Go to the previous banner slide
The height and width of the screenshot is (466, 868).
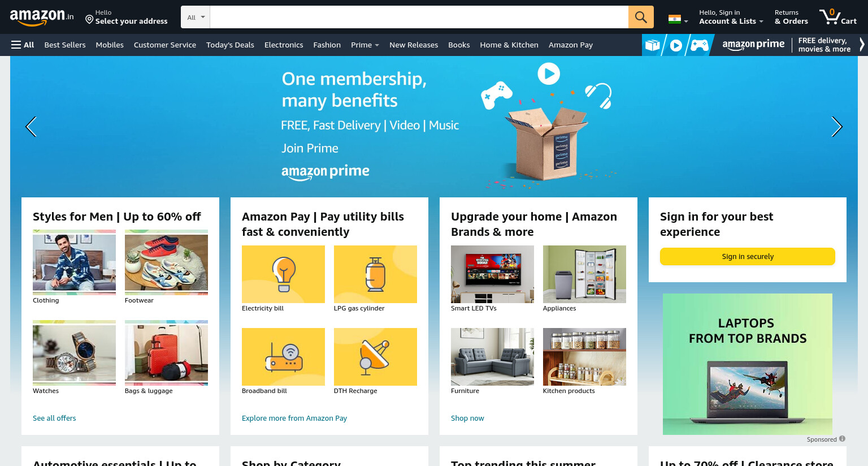[31, 127]
